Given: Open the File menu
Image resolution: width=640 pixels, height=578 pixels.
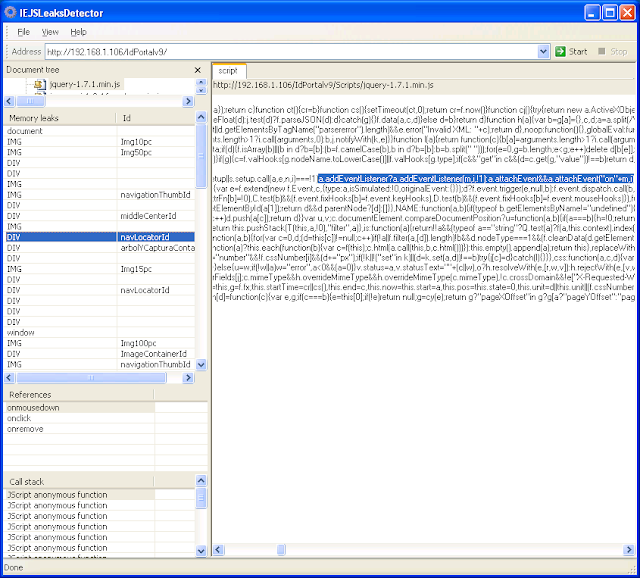Looking at the screenshot, I should coord(23,32).
